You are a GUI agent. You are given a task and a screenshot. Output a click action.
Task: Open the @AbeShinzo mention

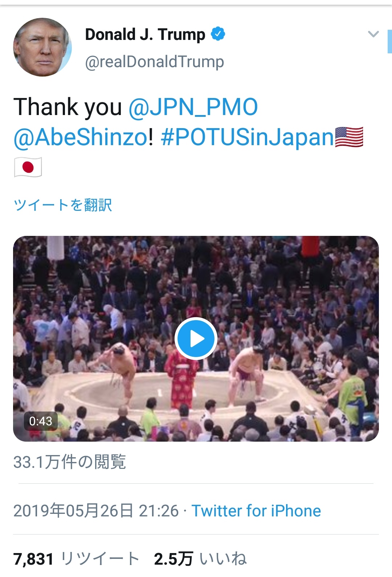(x=81, y=137)
